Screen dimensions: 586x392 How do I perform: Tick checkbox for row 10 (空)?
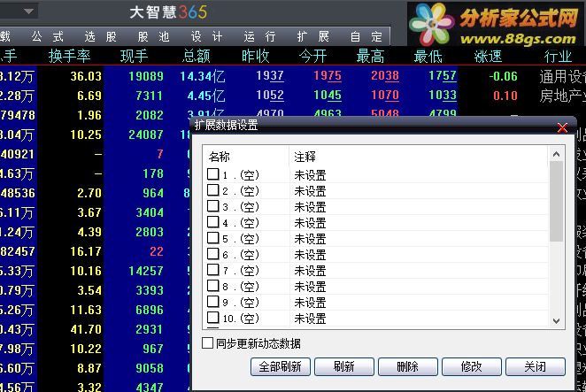213,318
